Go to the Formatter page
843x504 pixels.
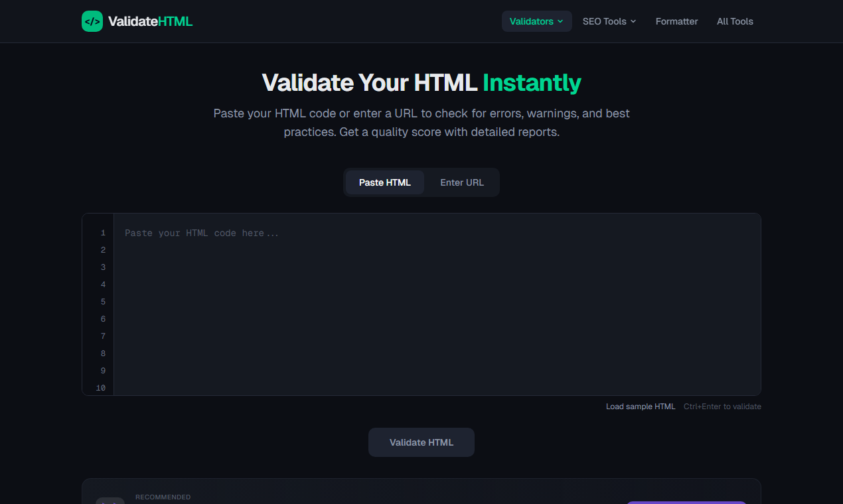[x=676, y=21]
